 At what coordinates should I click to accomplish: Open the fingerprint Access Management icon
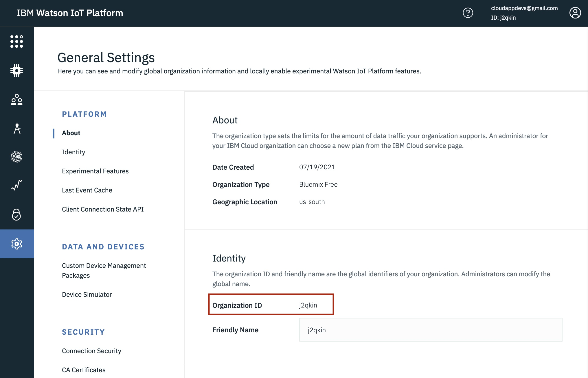(x=17, y=157)
